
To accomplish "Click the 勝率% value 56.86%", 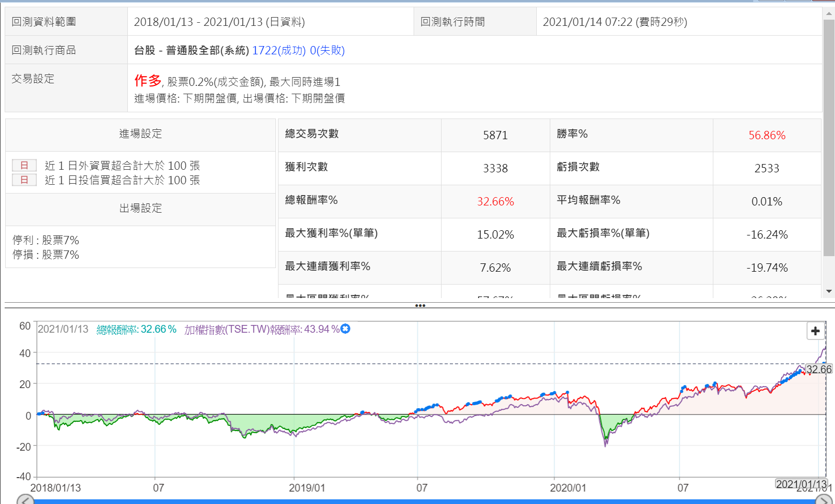I will coord(767,135).
